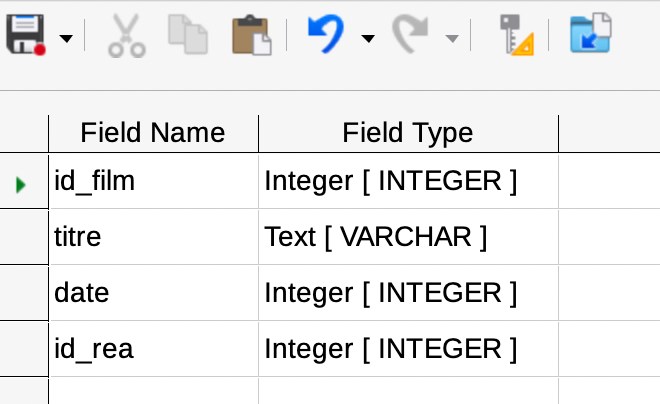Open the Text [ VARCHAR ] type cell
The width and height of the screenshot is (660, 404).
[408, 237]
